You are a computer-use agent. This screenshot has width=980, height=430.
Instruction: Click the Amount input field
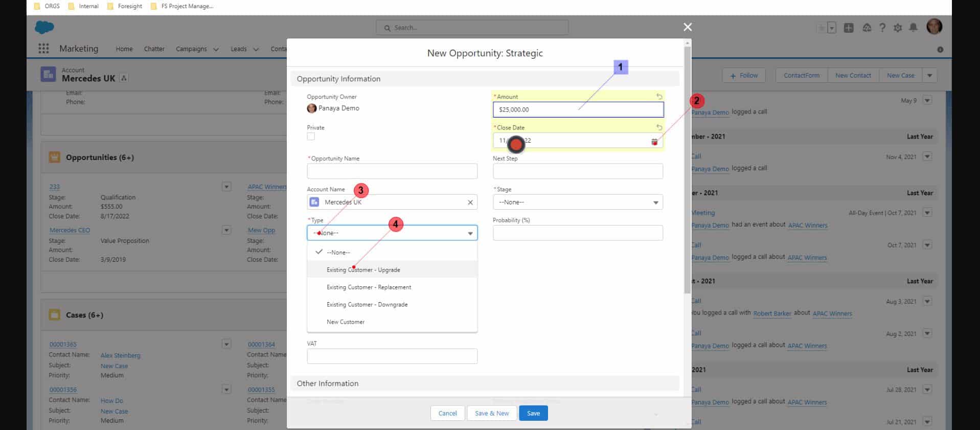578,109
